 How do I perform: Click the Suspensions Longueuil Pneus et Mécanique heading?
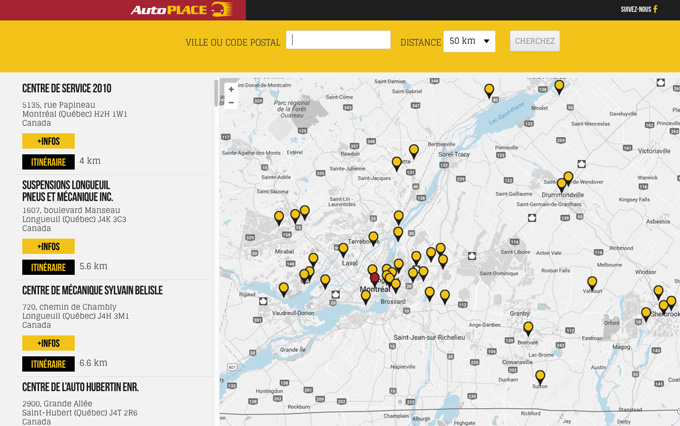click(68, 191)
